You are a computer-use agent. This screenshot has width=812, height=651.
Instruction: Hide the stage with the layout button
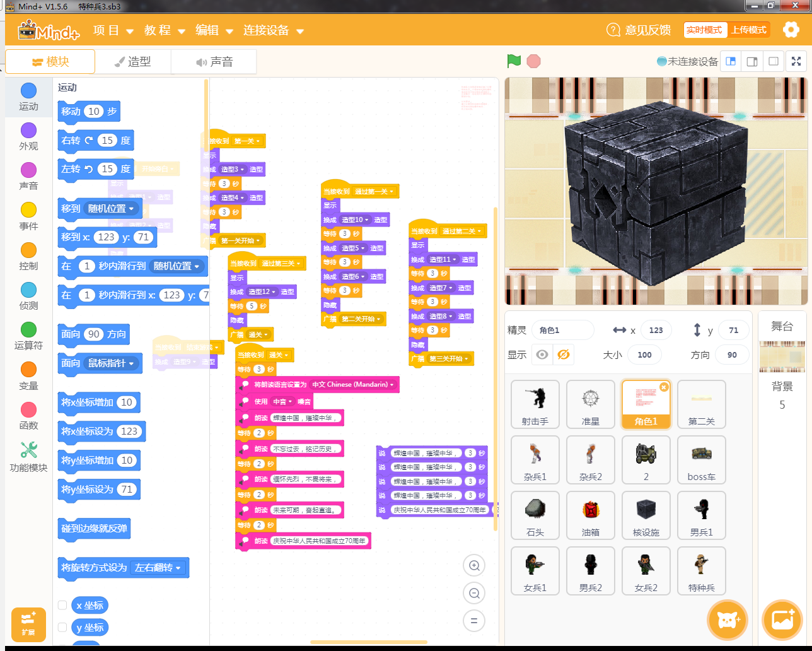[774, 61]
